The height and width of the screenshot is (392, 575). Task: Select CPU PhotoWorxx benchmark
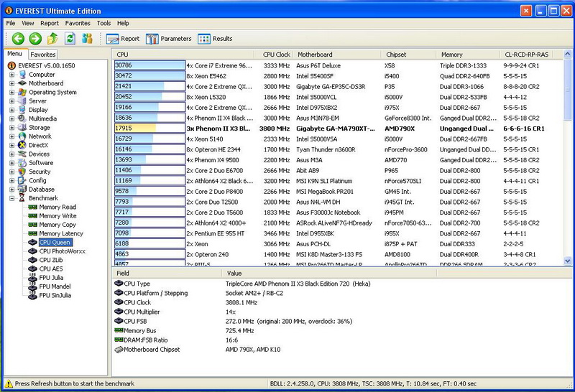tap(62, 251)
